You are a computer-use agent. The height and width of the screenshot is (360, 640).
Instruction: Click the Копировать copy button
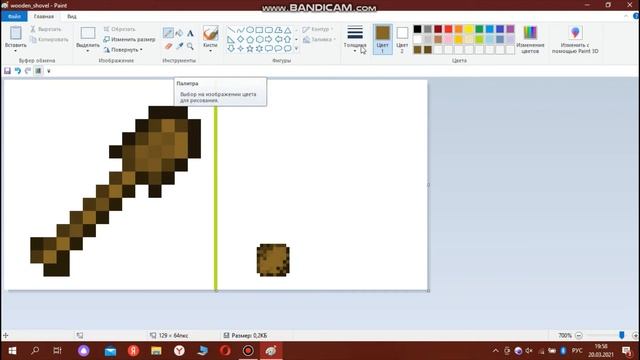(x=49, y=40)
